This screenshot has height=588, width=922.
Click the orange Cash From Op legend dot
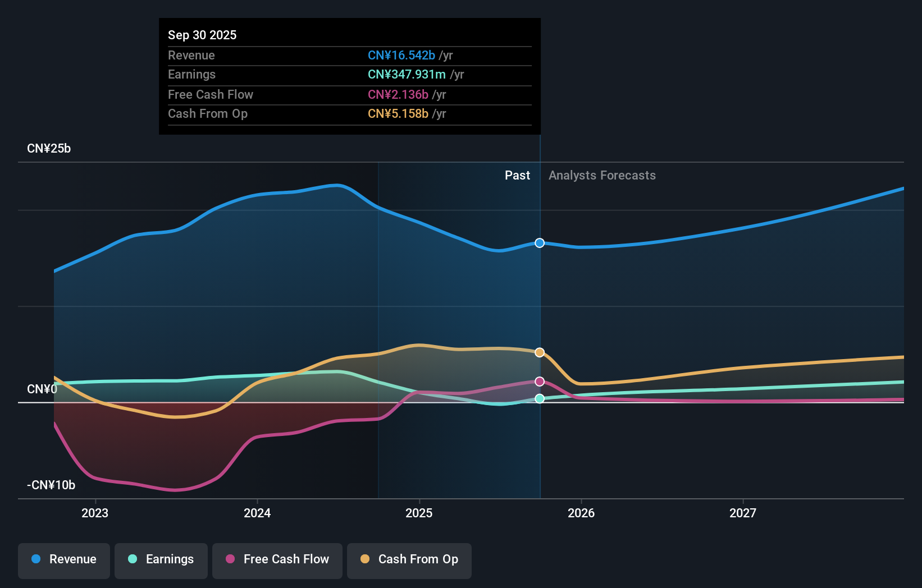pos(366,559)
